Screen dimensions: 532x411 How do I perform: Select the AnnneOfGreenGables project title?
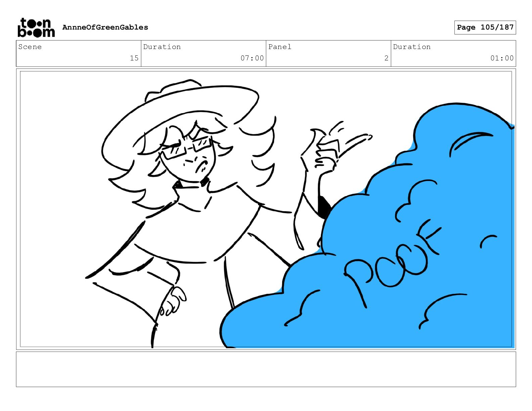(105, 27)
